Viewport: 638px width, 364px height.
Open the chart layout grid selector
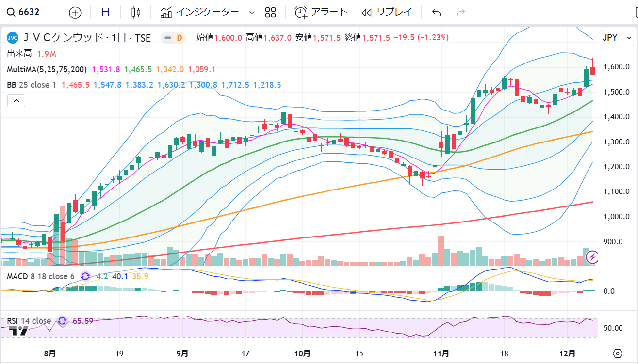coord(270,12)
